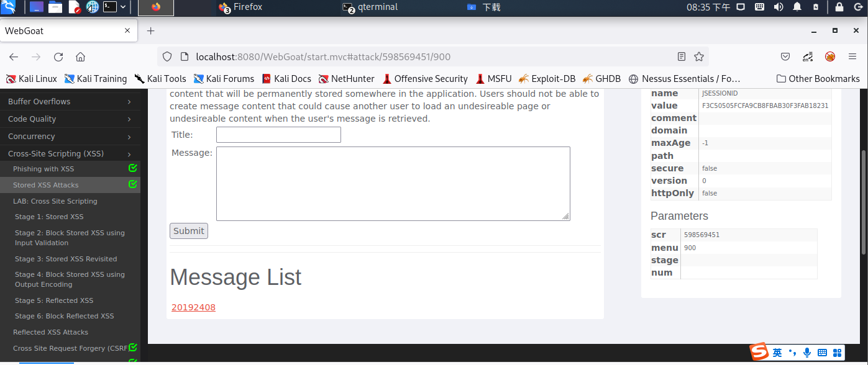
Task: Open keyboard tray icon
Action: tap(759, 7)
